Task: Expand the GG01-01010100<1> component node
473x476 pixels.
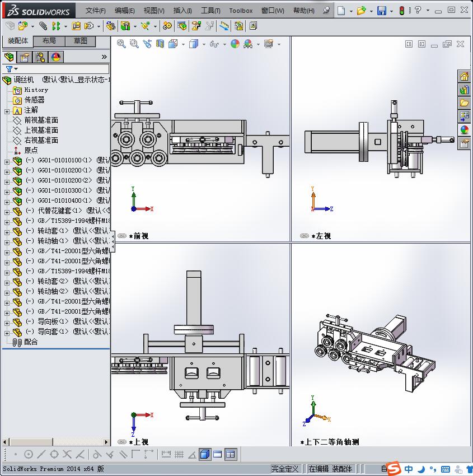Action: pos(7,162)
